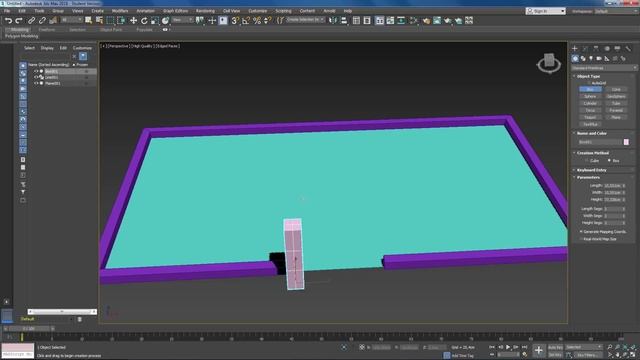The height and width of the screenshot is (360, 640).
Task: Choose the Rectangular Selection Region tool
Action: coord(110,20)
